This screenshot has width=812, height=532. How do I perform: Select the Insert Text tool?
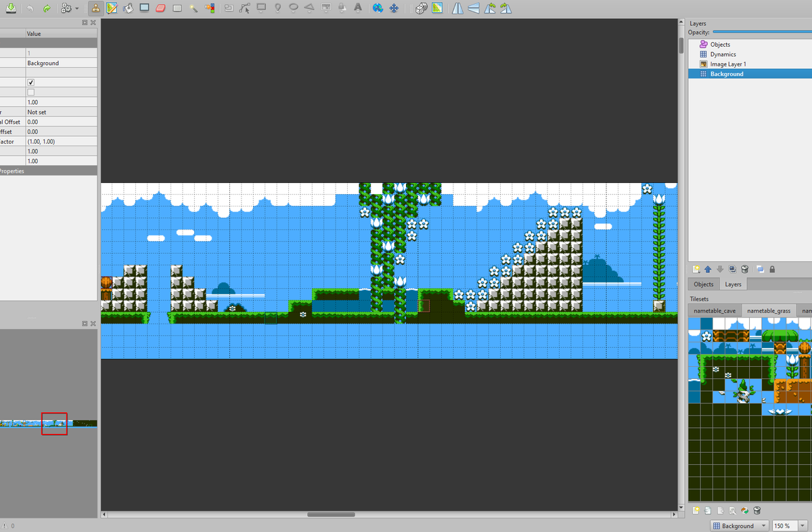(357, 8)
